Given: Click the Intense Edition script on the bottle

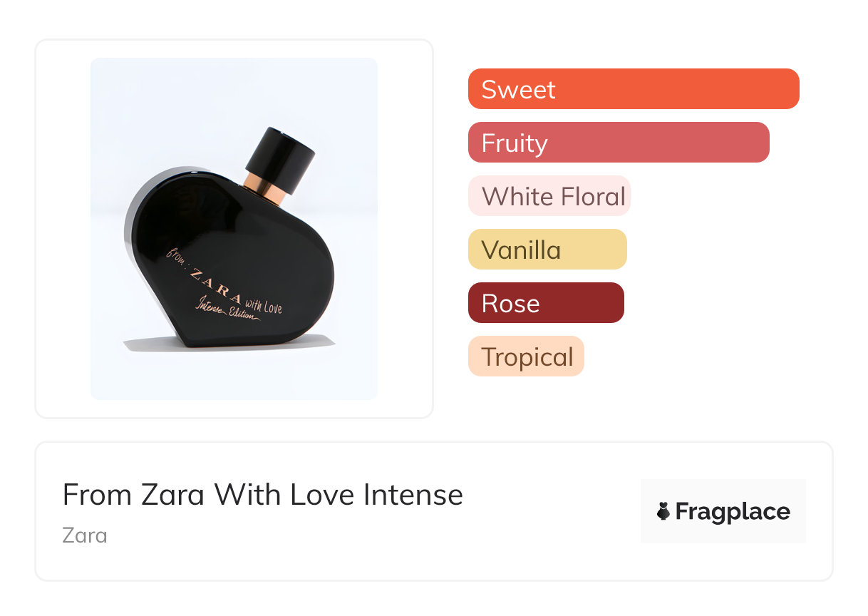Looking at the screenshot, I should (x=225, y=309).
